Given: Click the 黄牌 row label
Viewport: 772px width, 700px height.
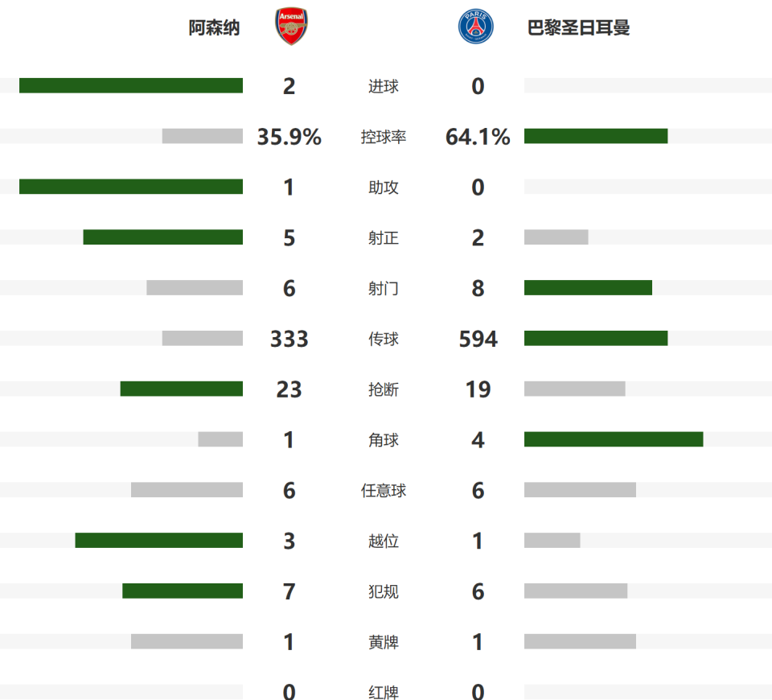Looking at the screenshot, I should click(383, 642).
